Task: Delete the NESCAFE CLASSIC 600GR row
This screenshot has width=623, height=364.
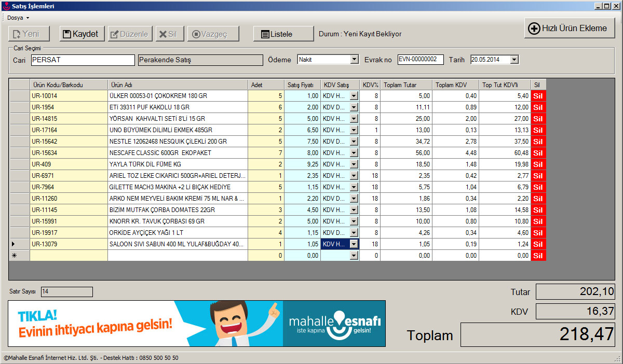Action: (538, 153)
